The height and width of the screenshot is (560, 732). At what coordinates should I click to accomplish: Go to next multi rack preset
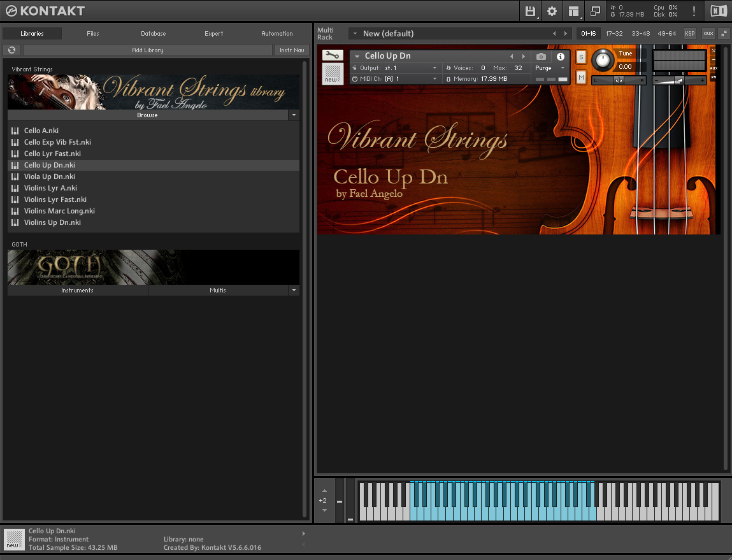[566, 34]
